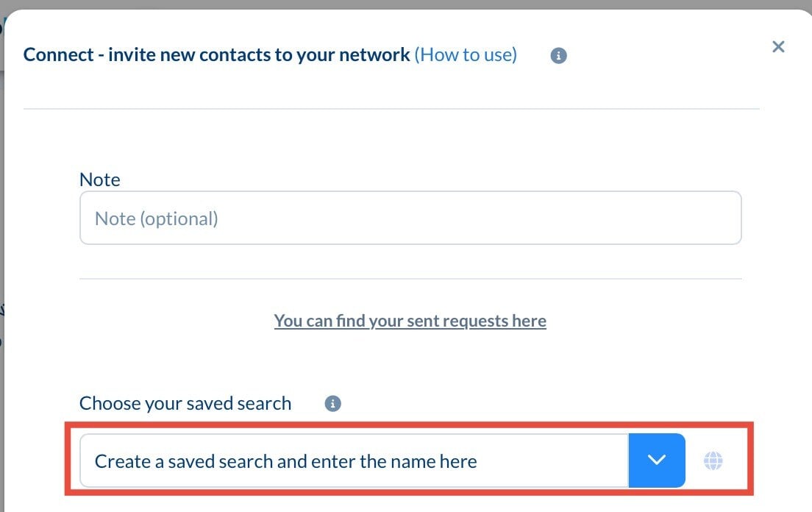Open the faint globe icon at row end

coord(713,461)
